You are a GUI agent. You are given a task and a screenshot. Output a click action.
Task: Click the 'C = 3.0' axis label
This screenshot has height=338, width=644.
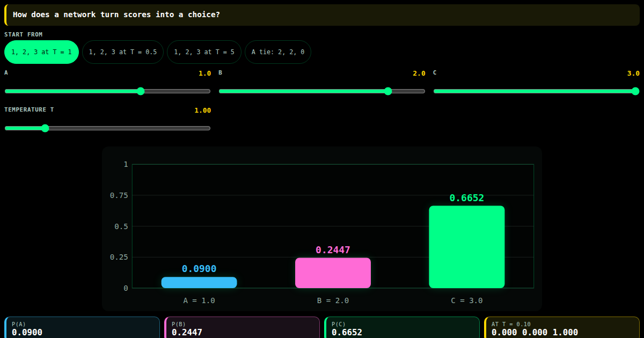[467, 300]
